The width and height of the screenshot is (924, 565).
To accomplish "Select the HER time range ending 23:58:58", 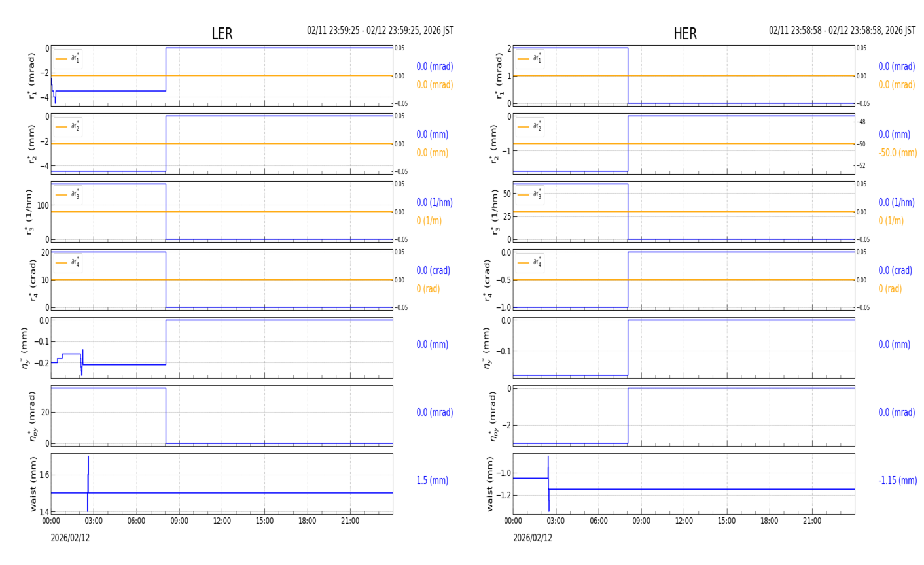I will click(842, 31).
